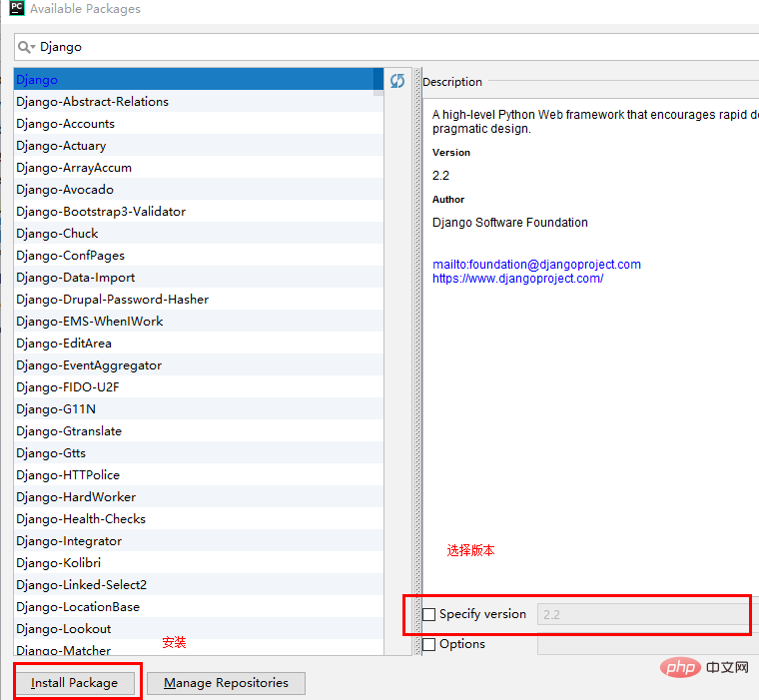Click the Django Software Foundation author text

coord(509,223)
